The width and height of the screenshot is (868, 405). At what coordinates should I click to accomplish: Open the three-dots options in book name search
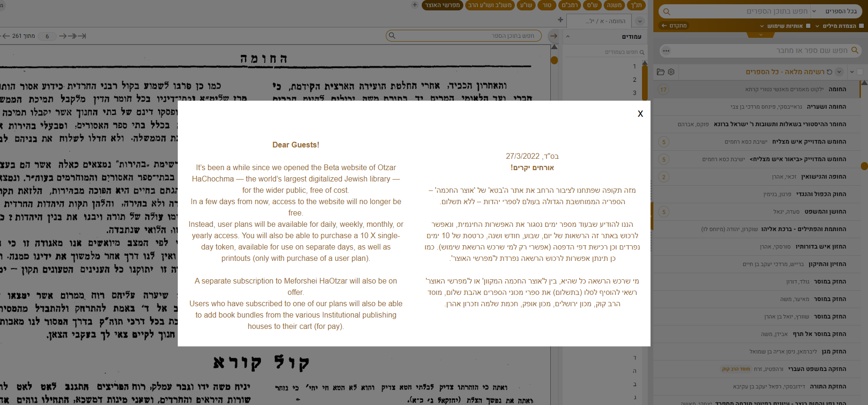point(666,51)
